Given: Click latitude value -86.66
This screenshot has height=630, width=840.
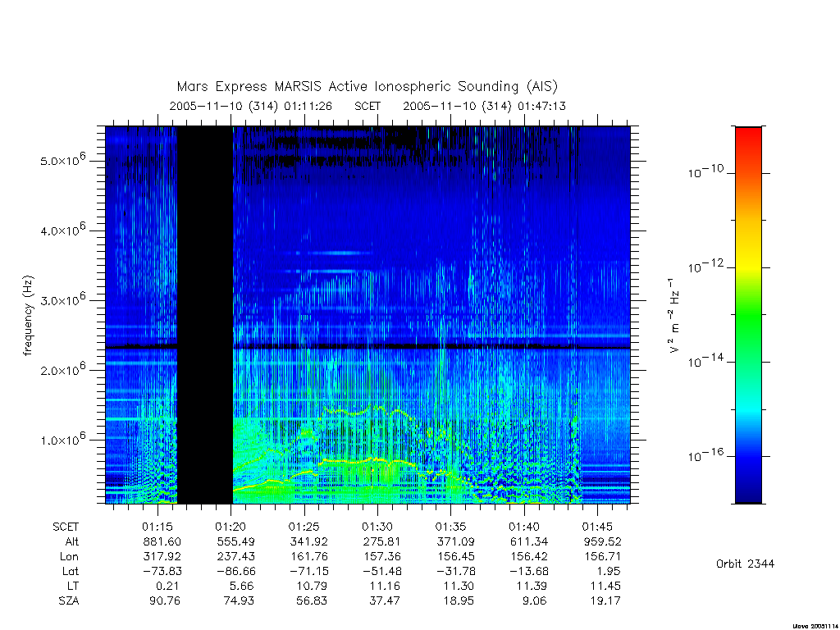Looking at the screenshot, I should tap(235, 571).
